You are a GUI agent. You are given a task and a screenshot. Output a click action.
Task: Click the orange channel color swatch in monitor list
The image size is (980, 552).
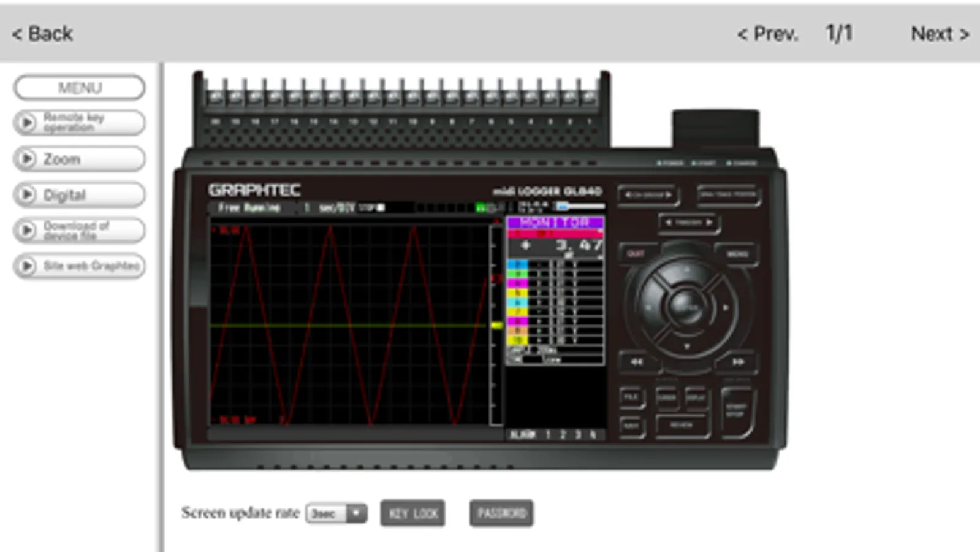517,331
